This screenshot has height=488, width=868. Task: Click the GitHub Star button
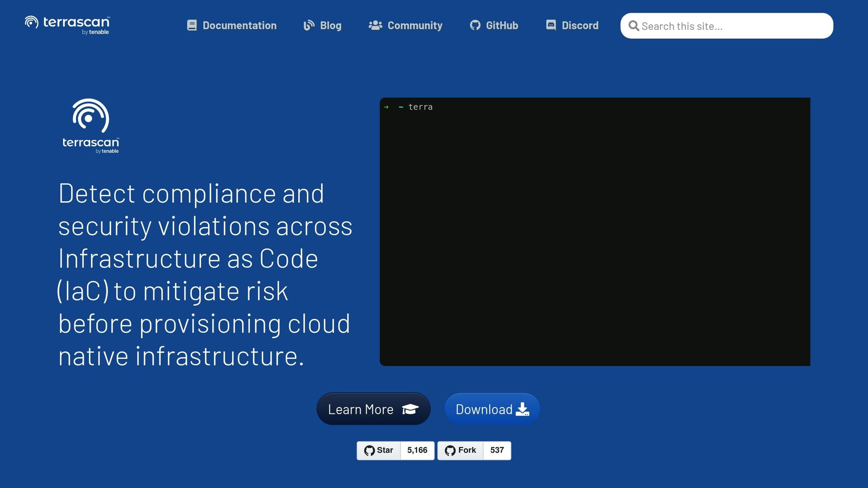pyautogui.click(x=378, y=450)
